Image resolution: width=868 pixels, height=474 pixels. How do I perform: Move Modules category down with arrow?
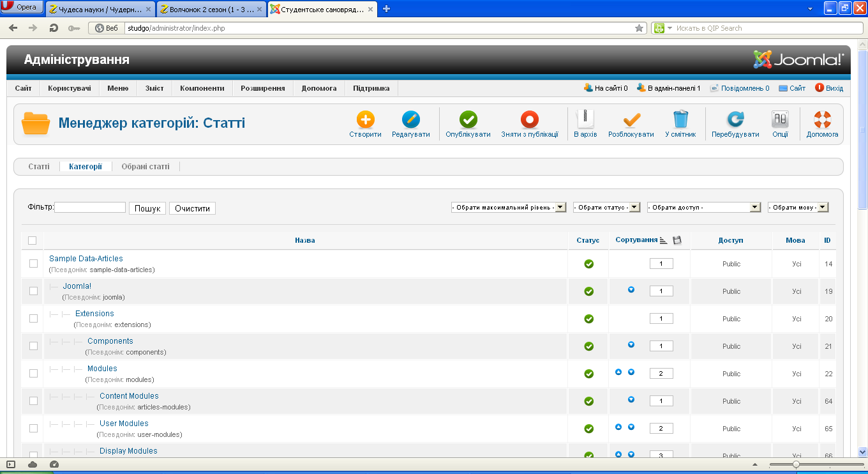(631, 372)
